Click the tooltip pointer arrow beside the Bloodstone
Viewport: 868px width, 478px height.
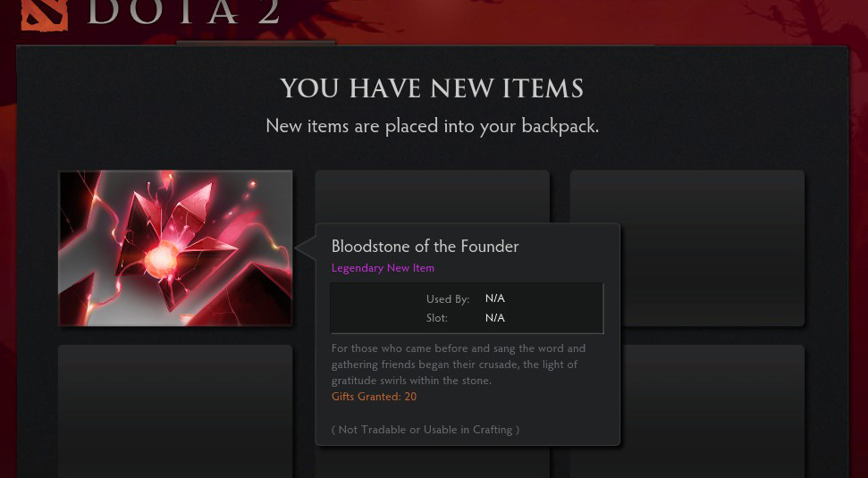(x=305, y=248)
